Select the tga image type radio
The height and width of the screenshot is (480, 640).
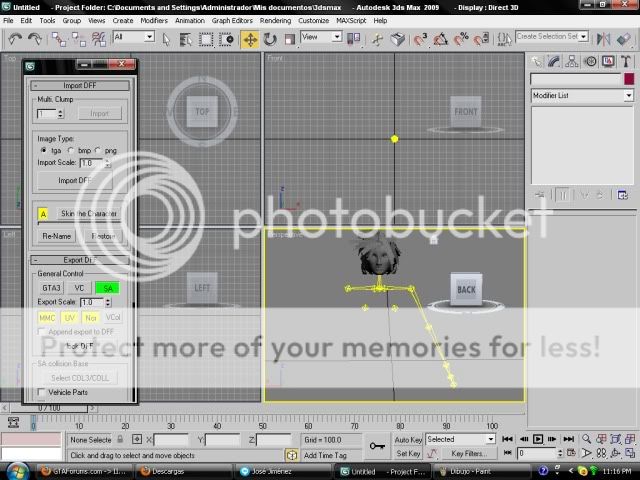coord(42,150)
